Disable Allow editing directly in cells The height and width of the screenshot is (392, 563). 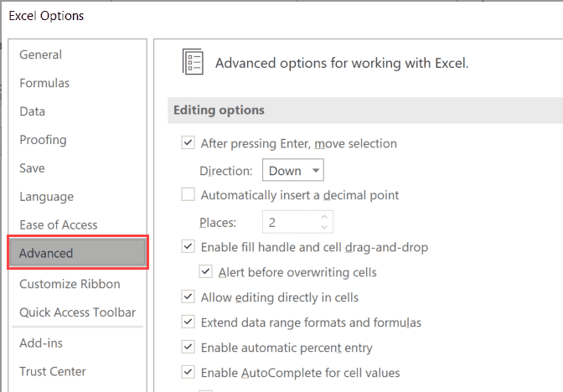point(189,297)
